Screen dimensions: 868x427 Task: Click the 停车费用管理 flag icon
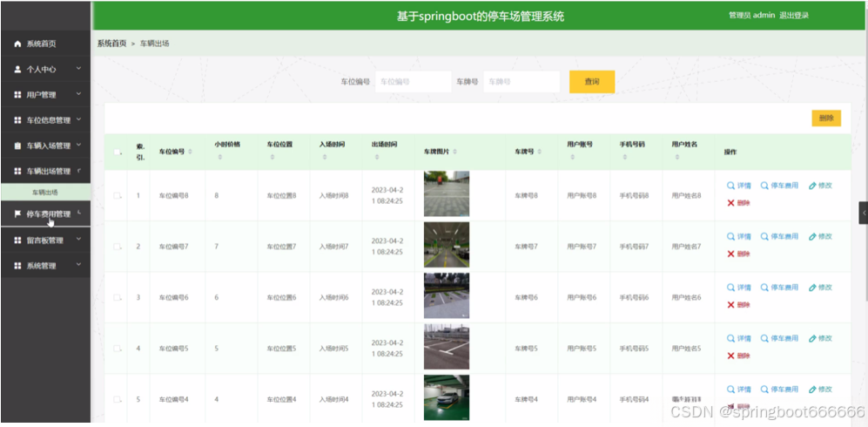tap(17, 213)
